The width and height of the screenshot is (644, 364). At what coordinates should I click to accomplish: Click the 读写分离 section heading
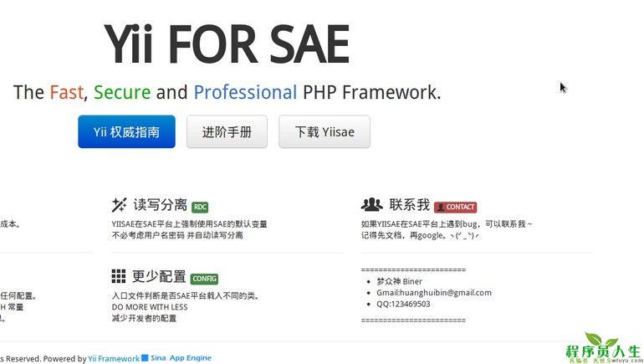tap(161, 205)
